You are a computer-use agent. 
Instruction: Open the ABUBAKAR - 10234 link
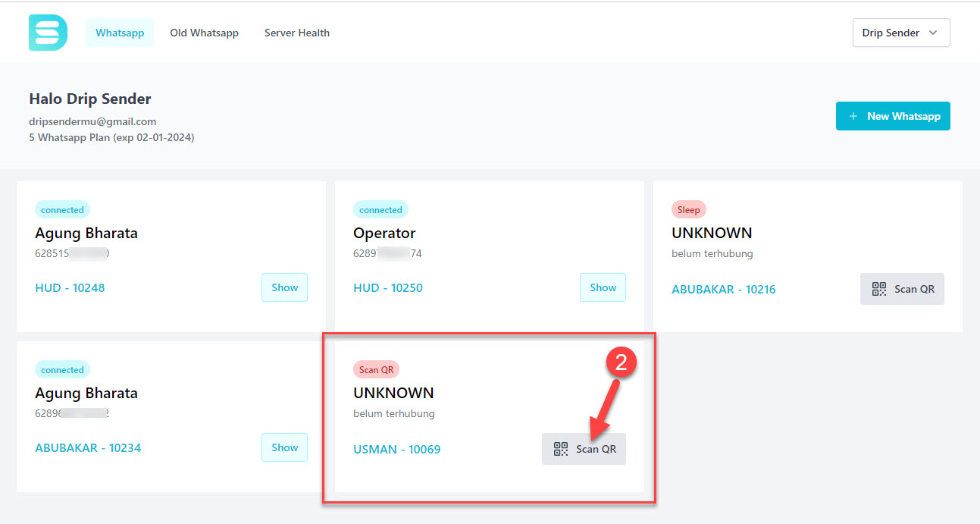tap(88, 448)
